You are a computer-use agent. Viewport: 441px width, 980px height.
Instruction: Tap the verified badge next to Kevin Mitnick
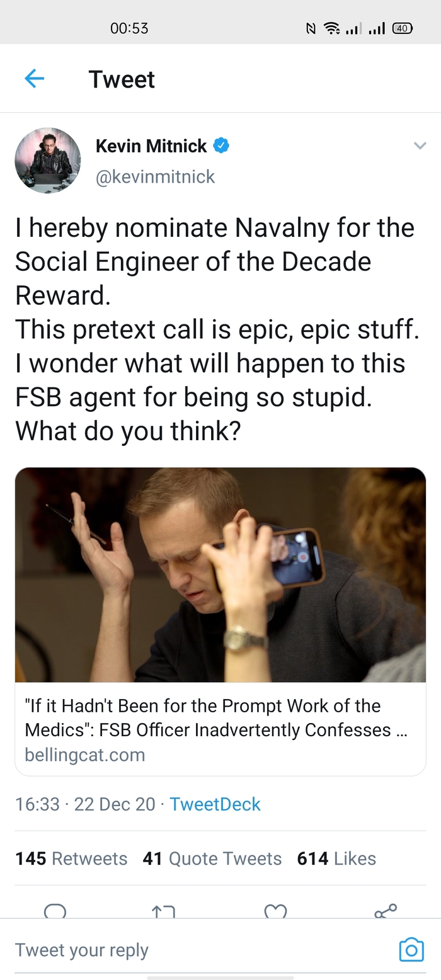220,145
